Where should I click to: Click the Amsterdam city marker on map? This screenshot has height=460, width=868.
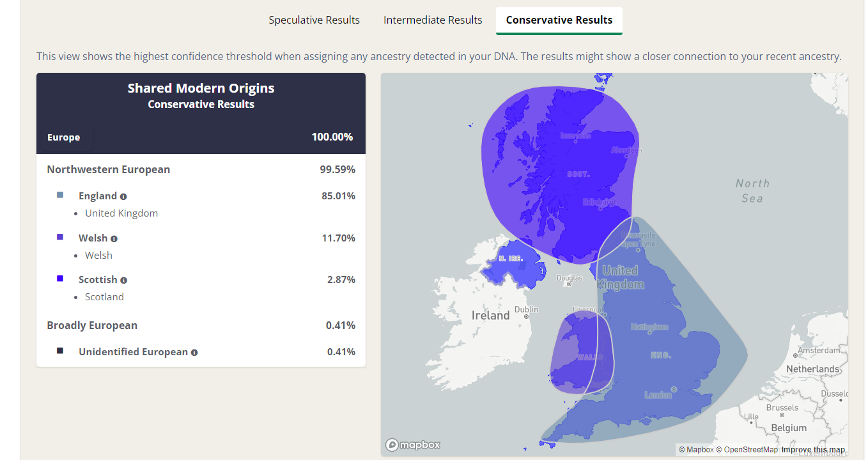point(796,356)
